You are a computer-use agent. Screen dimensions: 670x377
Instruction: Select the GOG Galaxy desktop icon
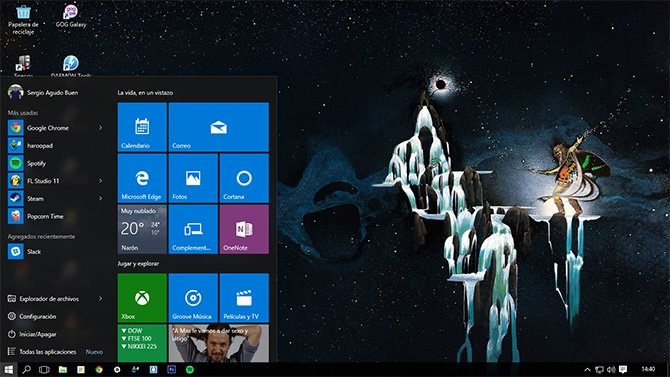(x=71, y=16)
